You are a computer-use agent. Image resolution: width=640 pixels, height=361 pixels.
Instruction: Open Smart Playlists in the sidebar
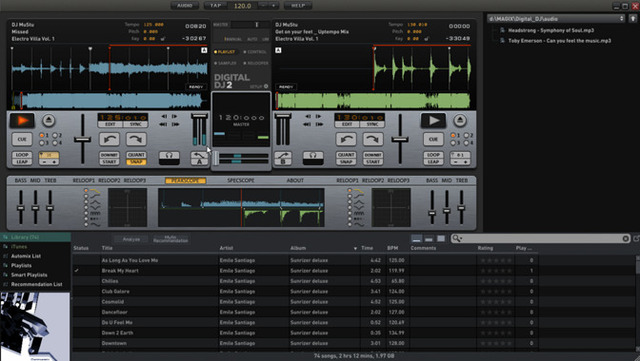coord(29,275)
